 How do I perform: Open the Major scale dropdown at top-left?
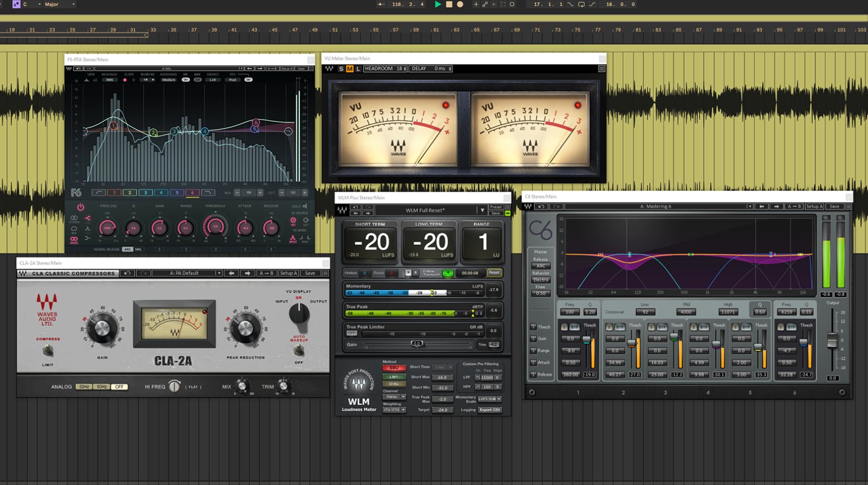tap(60, 4)
